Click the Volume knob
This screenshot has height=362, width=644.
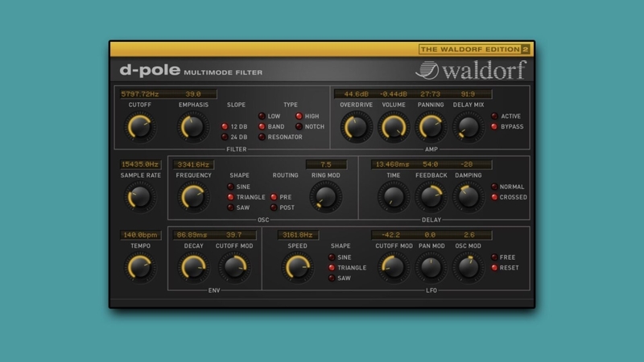(x=394, y=127)
